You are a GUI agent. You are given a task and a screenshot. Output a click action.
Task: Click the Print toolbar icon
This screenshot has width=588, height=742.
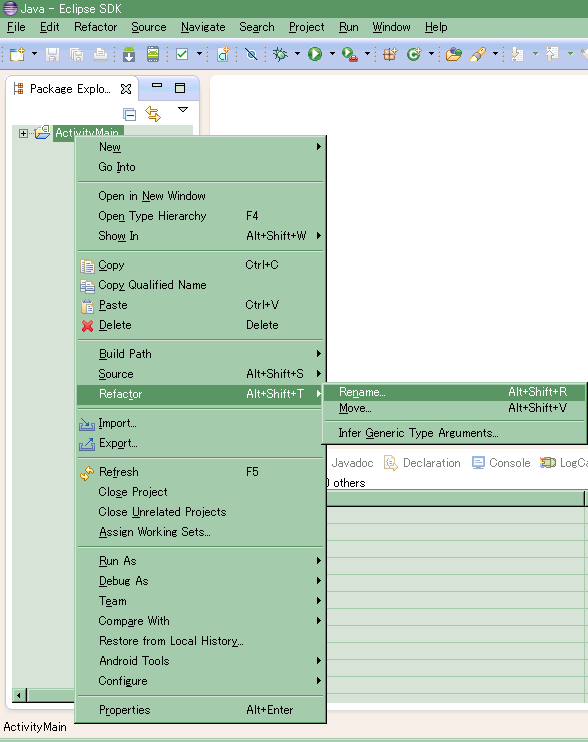coord(100,54)
